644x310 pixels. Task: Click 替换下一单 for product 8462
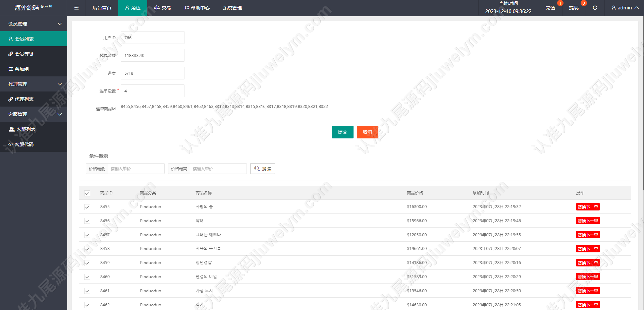tap(588, 305)
